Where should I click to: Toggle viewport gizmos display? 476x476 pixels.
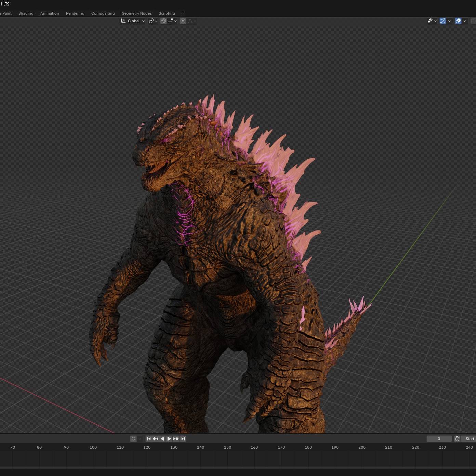point(443,21)
